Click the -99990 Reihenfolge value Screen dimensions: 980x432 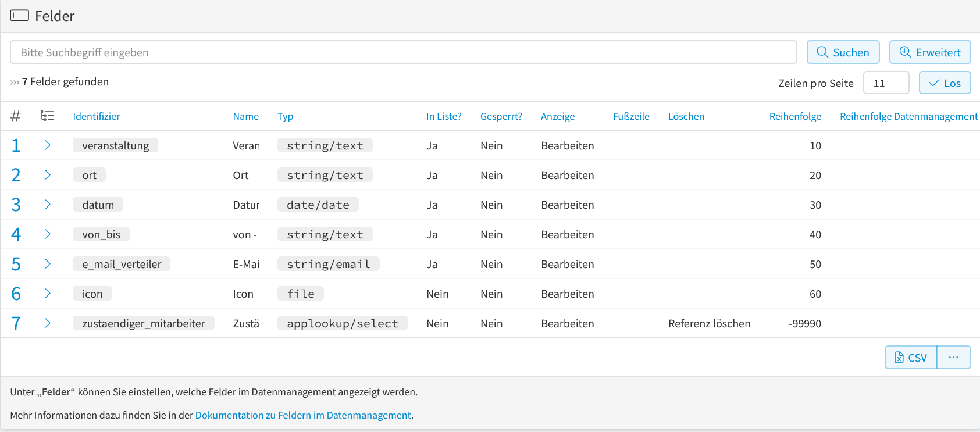click(805, 323)
